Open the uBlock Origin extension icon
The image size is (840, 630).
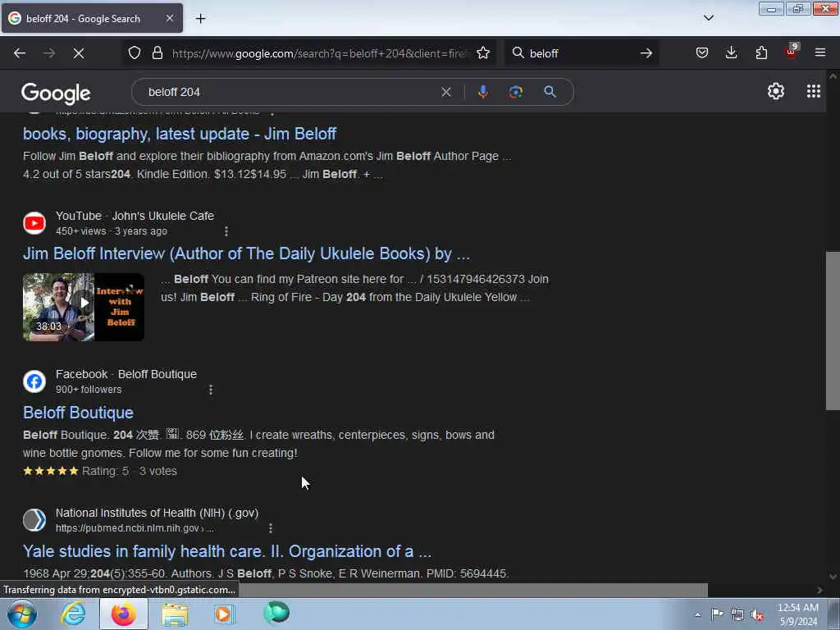coord(791,52)
